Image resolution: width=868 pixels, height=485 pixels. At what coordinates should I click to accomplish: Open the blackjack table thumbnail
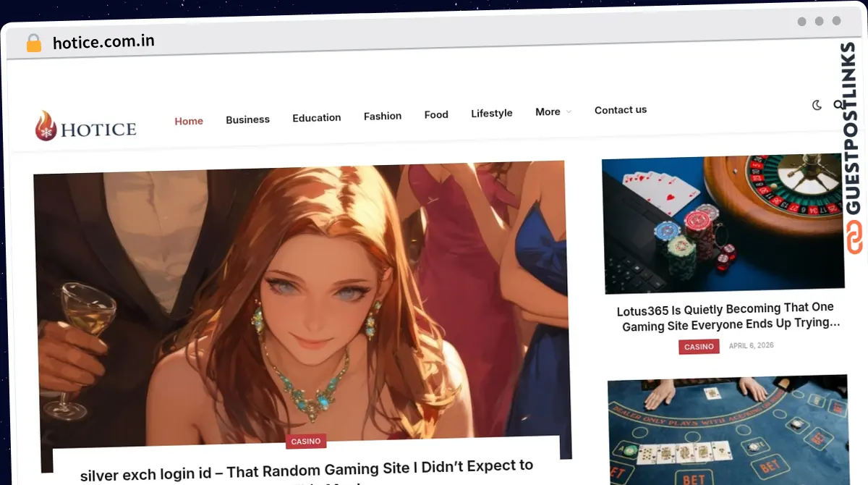coord(728,431)
